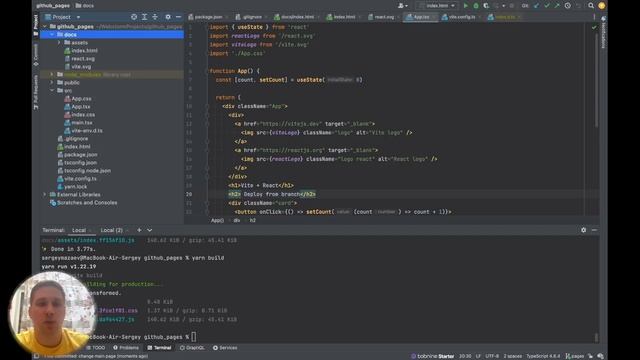Viewport: 640px width, 360px height.
Task: Open the Project panel options gear
Action: (x=168, y=17)
